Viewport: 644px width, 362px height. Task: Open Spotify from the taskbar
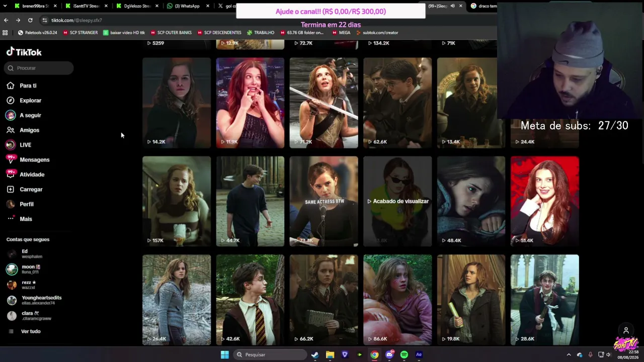[x=404, y=354]
